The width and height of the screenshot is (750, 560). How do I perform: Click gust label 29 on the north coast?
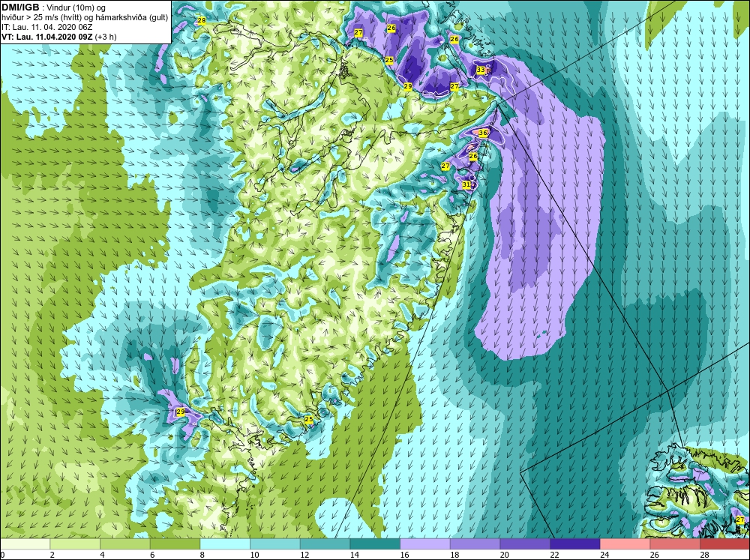point(407,86)
